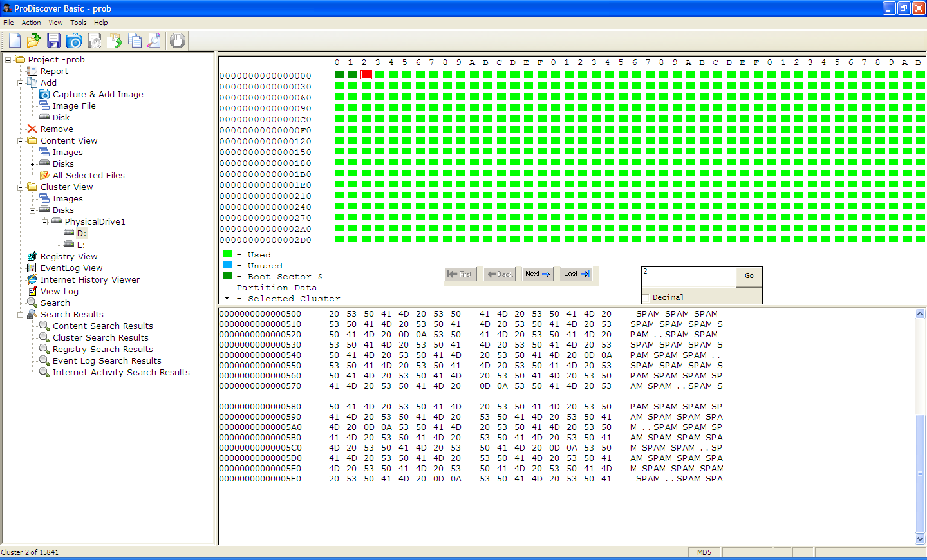The height and width of the screenshot is (560, 927).
Task: Click the View Log notepad icon
Action: 32,291
